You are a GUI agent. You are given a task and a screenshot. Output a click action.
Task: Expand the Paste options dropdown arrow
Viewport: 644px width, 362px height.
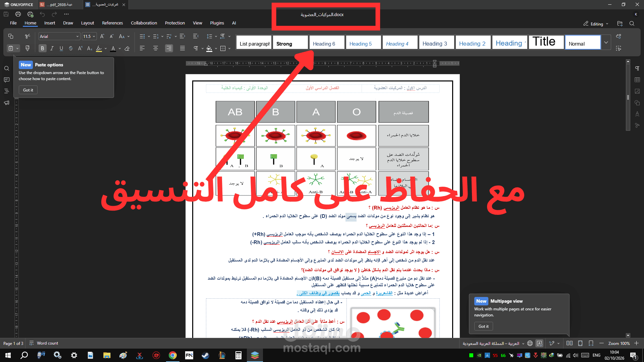(17, 48)
